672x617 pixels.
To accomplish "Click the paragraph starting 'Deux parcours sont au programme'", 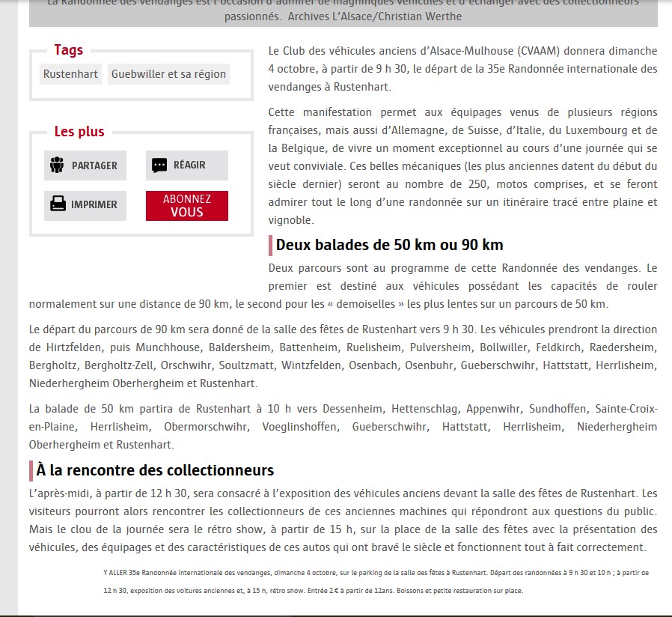I will (343, 286).
